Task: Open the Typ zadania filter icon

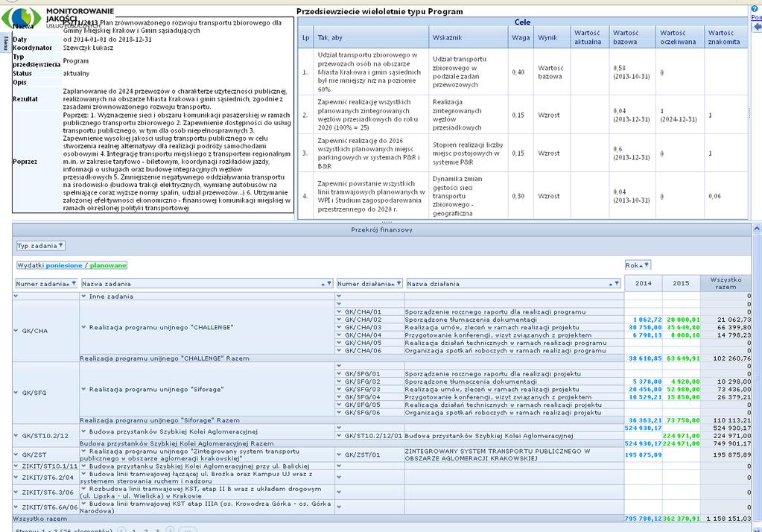Action: 61,246
